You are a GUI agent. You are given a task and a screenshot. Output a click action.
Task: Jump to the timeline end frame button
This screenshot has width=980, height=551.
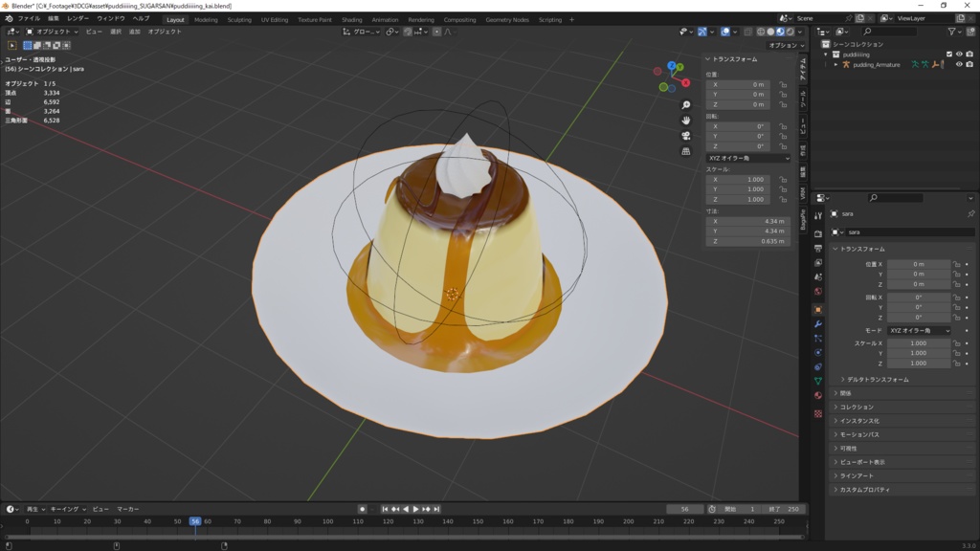pos(437,509)
